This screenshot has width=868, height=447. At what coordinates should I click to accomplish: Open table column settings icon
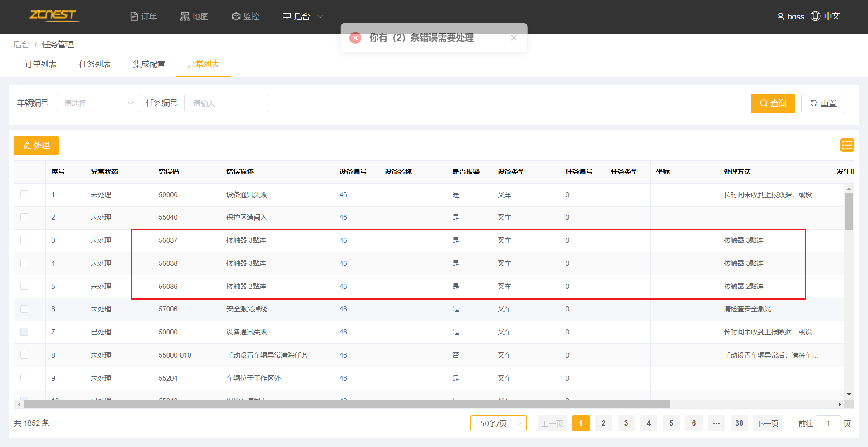tap(847, 145)
